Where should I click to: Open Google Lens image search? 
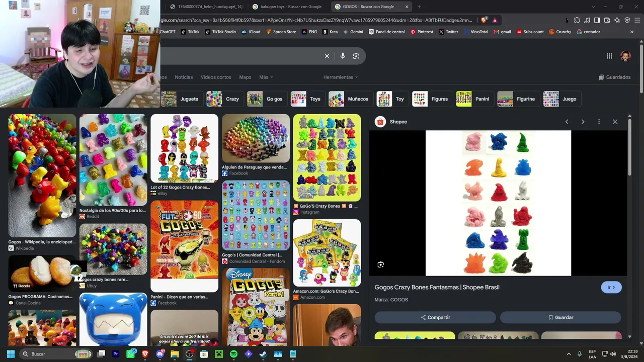pyautogui.click(x=356, y=56)
